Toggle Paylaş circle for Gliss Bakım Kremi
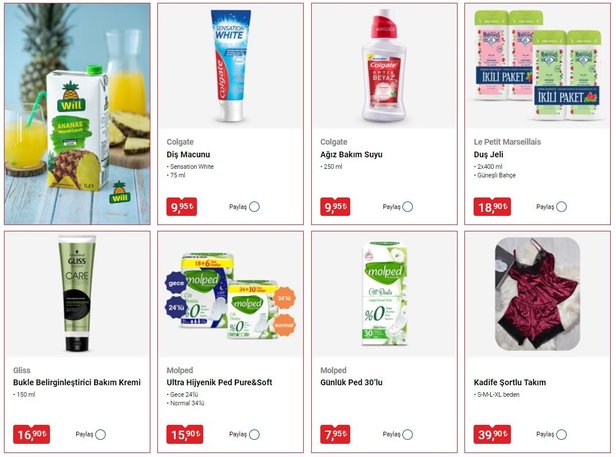Image resolution: width=616 pixels, height=457 pixels. click(101, 434)
